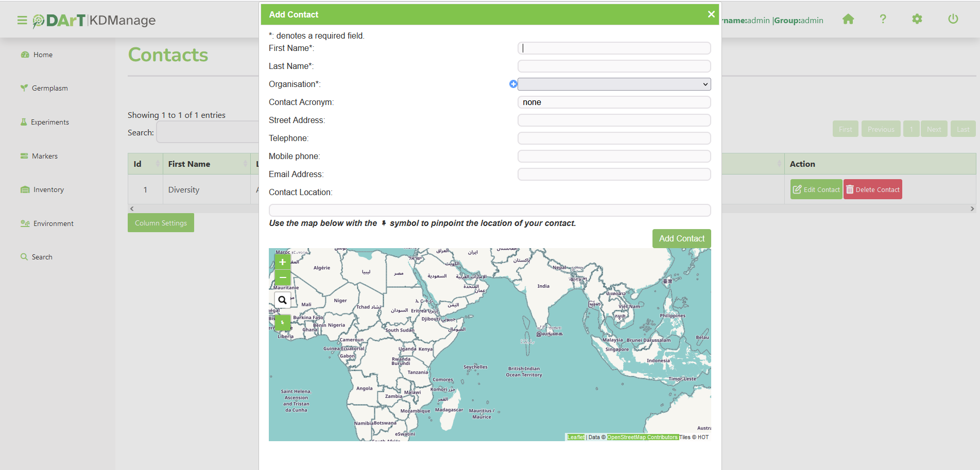Go to home via house icon

(x=848, y=20)
